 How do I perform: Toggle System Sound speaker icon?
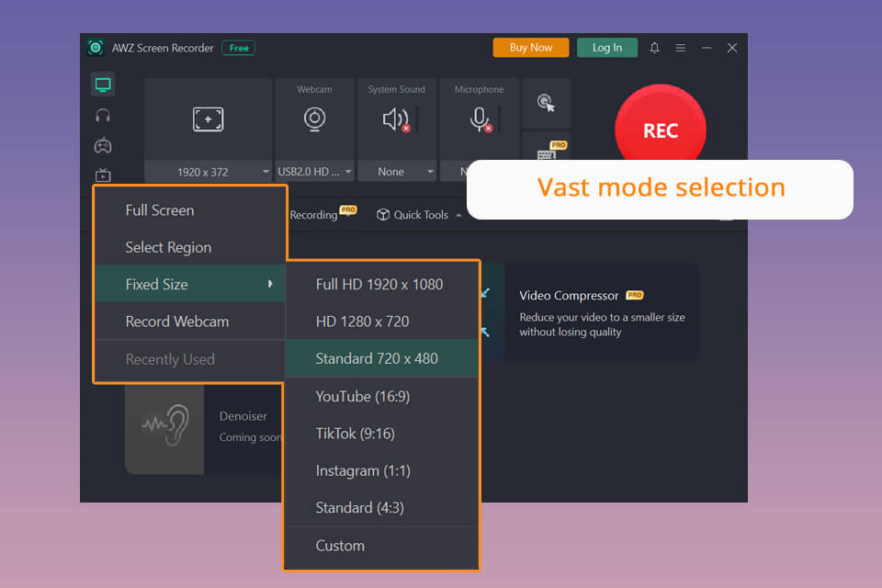(x=397, y=119)
